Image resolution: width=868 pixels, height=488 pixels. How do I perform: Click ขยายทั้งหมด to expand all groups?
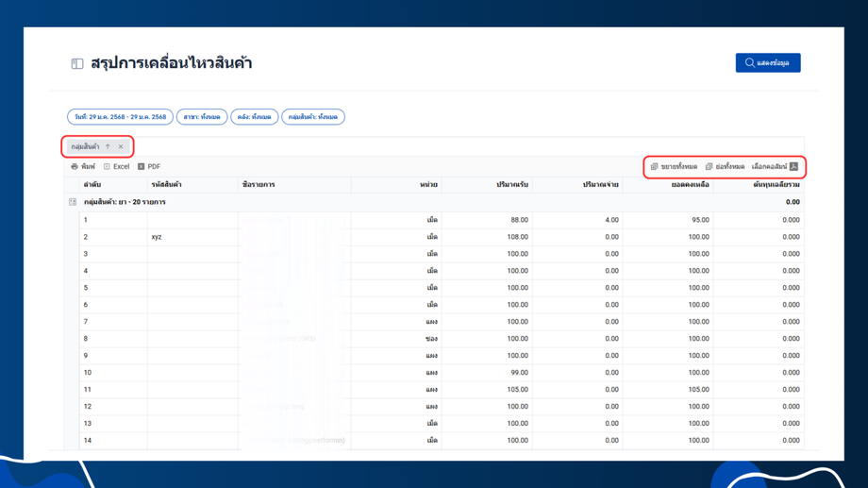point(674,166)
